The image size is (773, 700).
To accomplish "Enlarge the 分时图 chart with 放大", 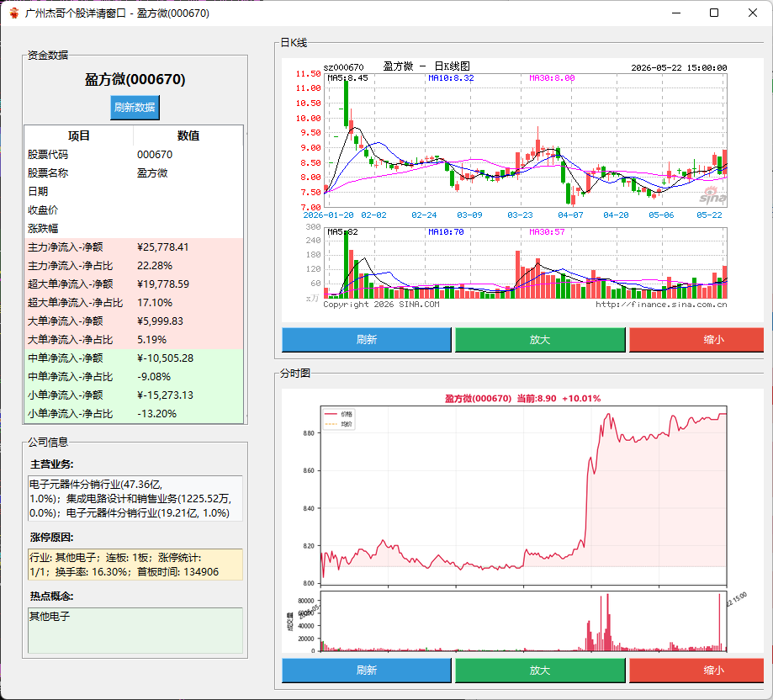I will [x=540, y=671].
